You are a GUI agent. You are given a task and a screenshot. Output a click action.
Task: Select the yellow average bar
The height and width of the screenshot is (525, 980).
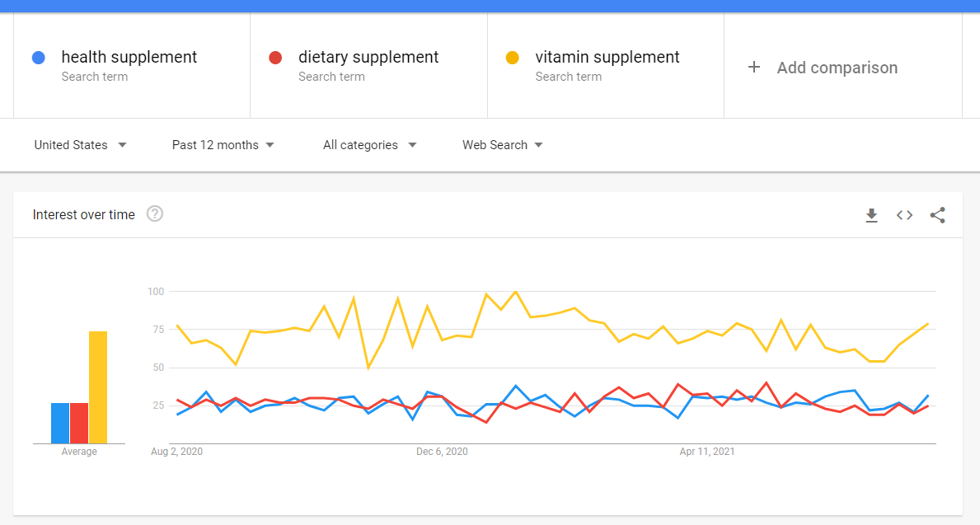tap(98, 387)
